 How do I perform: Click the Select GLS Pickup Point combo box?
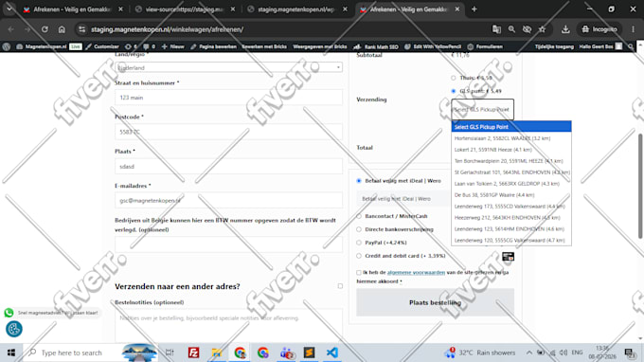pyautogui.click(x=483, y=109)
